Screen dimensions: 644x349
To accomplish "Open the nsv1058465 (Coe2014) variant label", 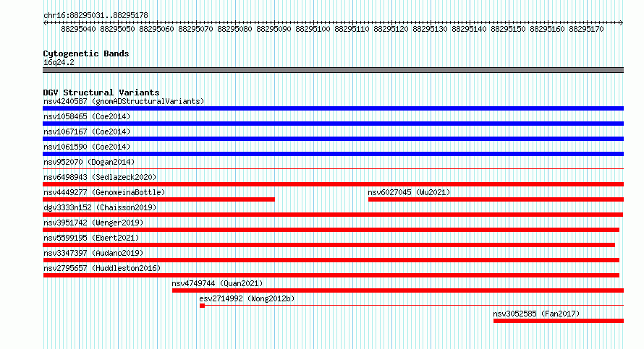I will point(87,116).
